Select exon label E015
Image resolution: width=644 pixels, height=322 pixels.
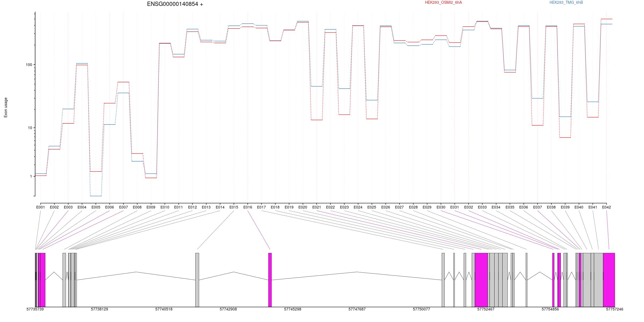[234, 207]
